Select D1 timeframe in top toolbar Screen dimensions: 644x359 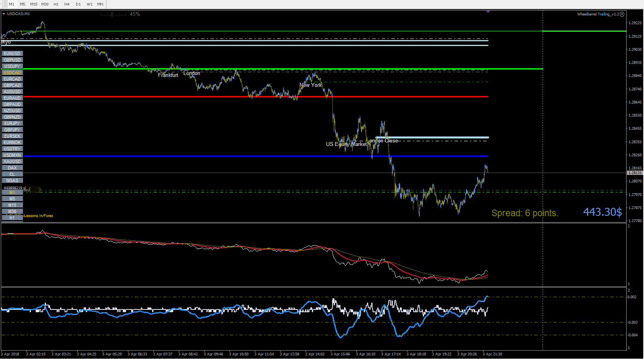coord(78,4)
